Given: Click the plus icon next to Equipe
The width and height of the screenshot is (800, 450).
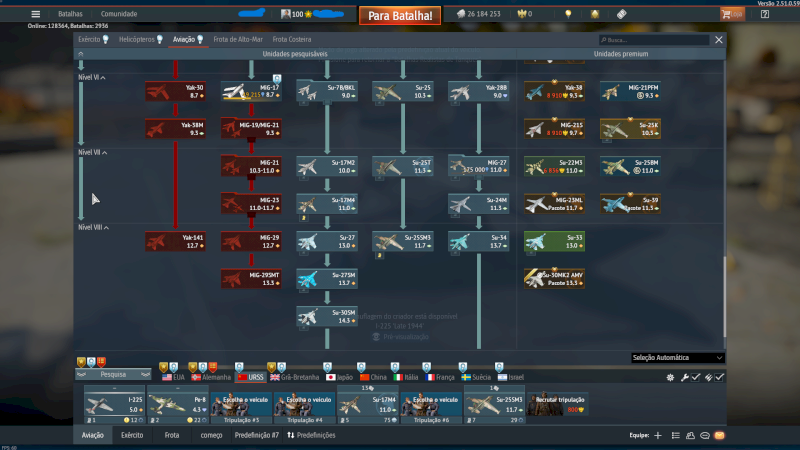Looking at the screenshot, I should pos(657,436).
